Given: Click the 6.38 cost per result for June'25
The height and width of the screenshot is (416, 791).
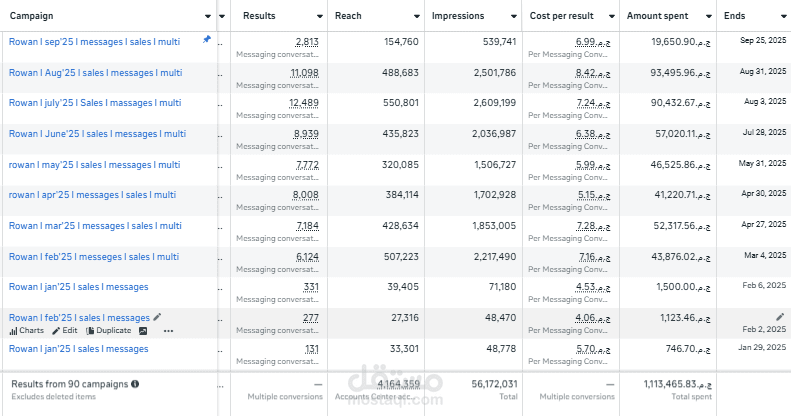Looking at the screenshot, I should (x=585, y=134).
